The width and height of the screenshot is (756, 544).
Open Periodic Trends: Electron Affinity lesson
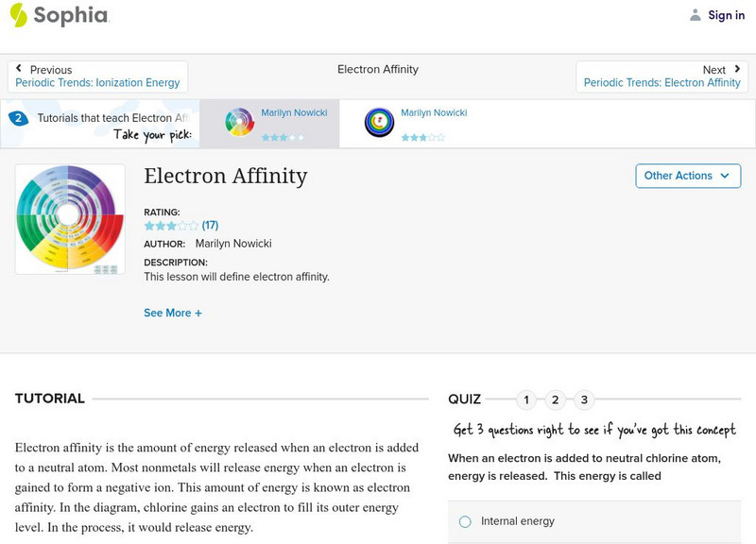pyautogui.click(x=663, y=82)
